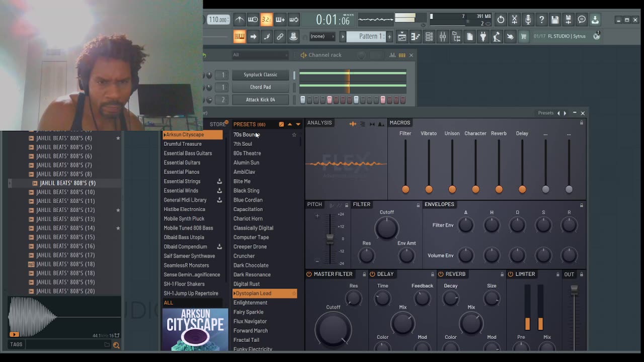Switch analysis to waveform display icon

pyautogui.click(x=353, y=124)
